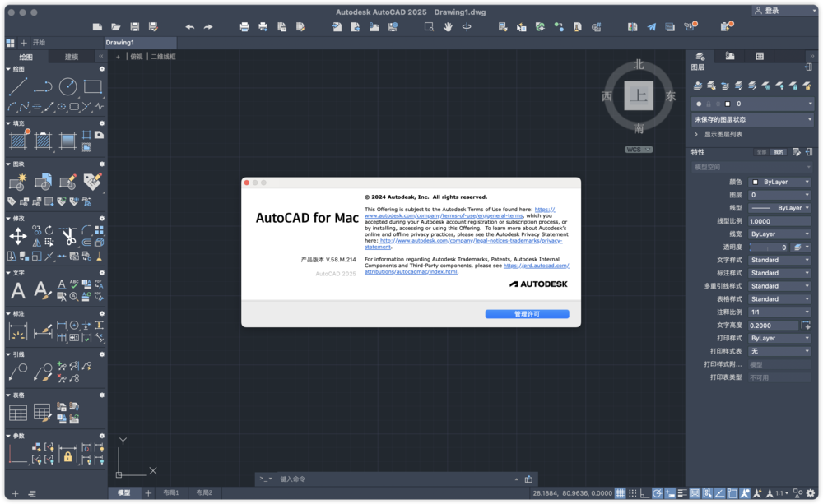The image size is (823, 504).
Task: Insert a table using the first 表格 icon
Action: click(x=18, y=413)
